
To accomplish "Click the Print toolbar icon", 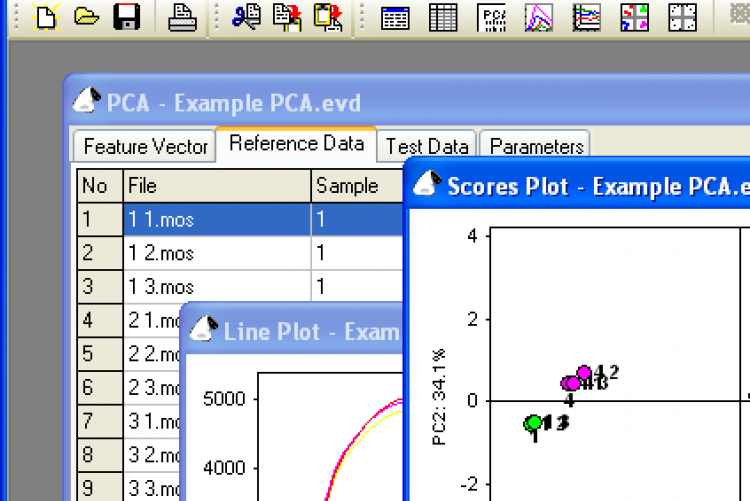I will coord(182,17).
